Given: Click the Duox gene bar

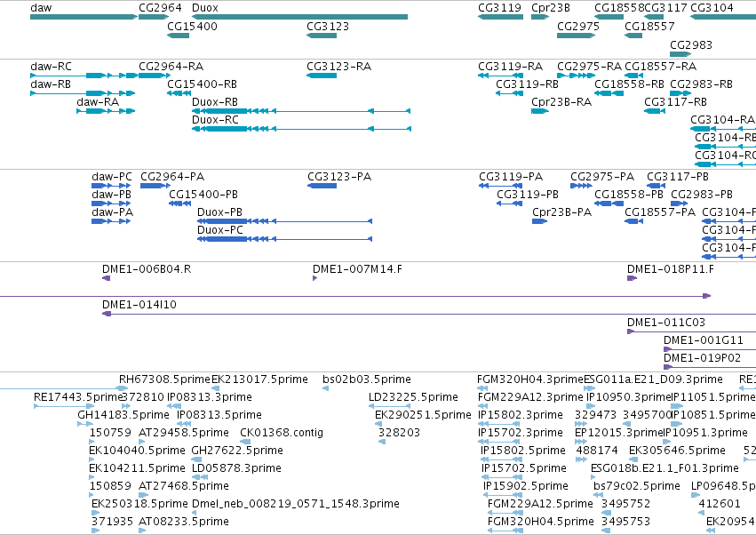Looking at the screenshot, I should click(x=299, y=17).
